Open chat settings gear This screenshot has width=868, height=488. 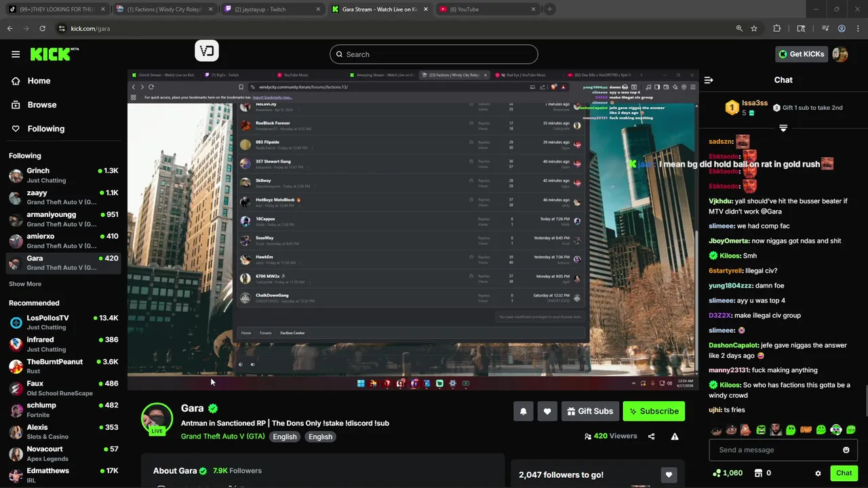(x=818, y=473)
